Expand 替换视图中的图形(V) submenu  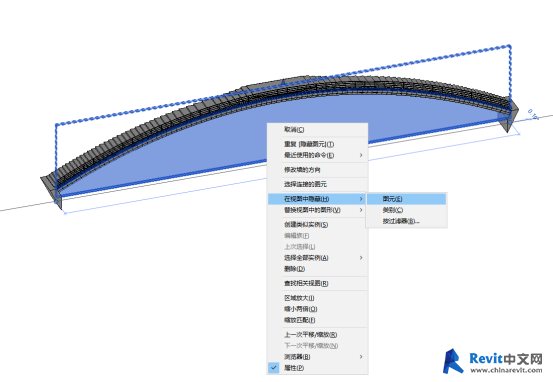pos(317,210)
